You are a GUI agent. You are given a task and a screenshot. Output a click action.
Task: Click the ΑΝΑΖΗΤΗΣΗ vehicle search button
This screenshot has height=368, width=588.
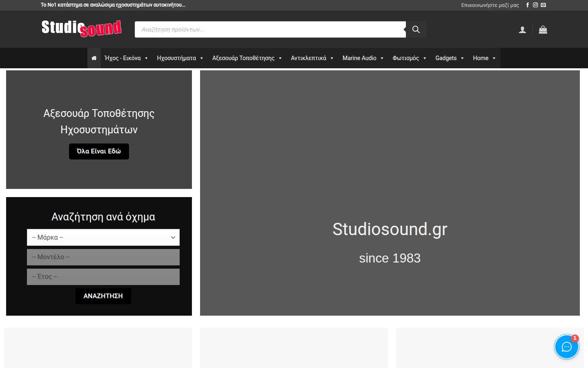pos(103,296)
